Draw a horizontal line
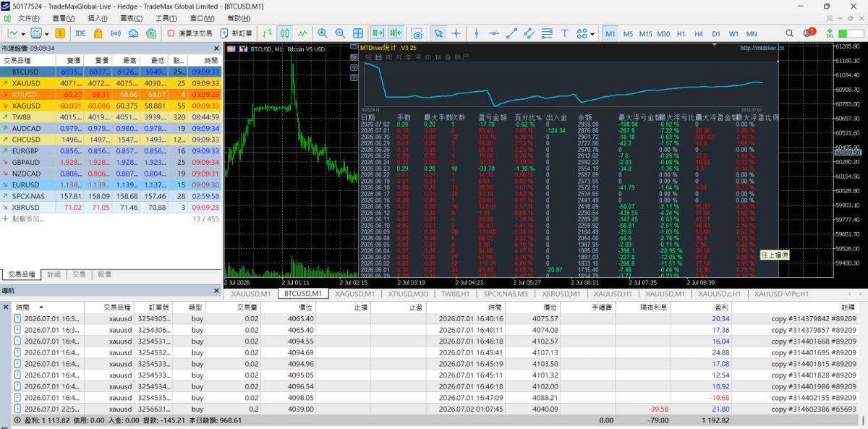868x429 pixels. click(494, 33)
